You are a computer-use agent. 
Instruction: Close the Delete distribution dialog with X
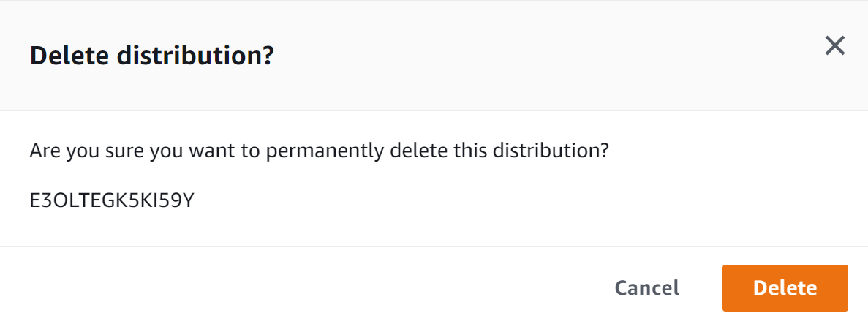click(834, 46)
